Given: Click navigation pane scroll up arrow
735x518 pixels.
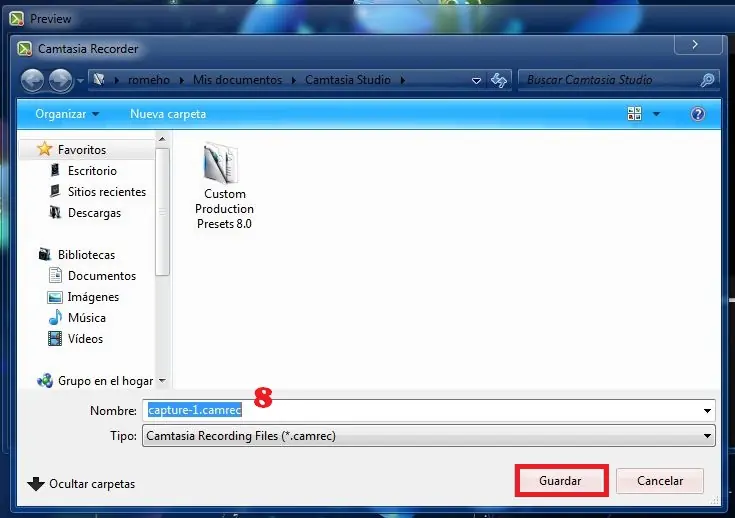Looking at the screenshot, I should click(162, 139).
